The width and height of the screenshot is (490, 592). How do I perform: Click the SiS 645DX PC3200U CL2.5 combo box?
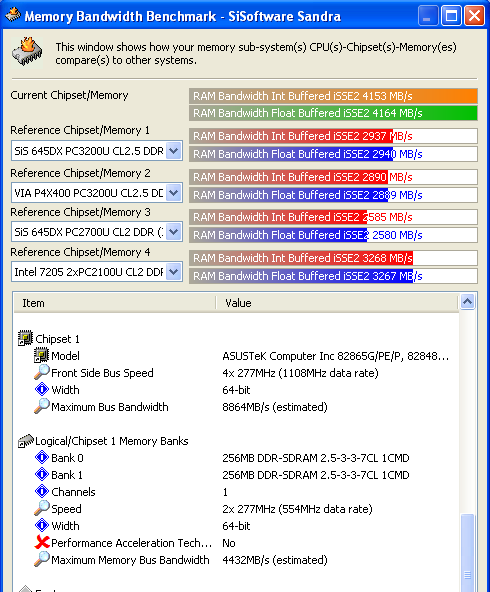pyautogui.click(x=97, y=151)
